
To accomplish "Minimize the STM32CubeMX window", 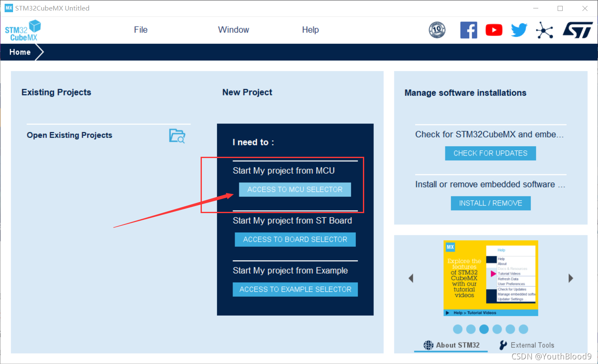I will (x=536, y=8).
